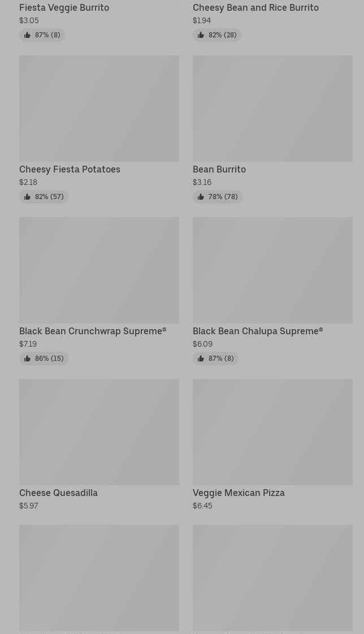
Task: Click the Bean Burrito item name
Action: tap(219, 169)
